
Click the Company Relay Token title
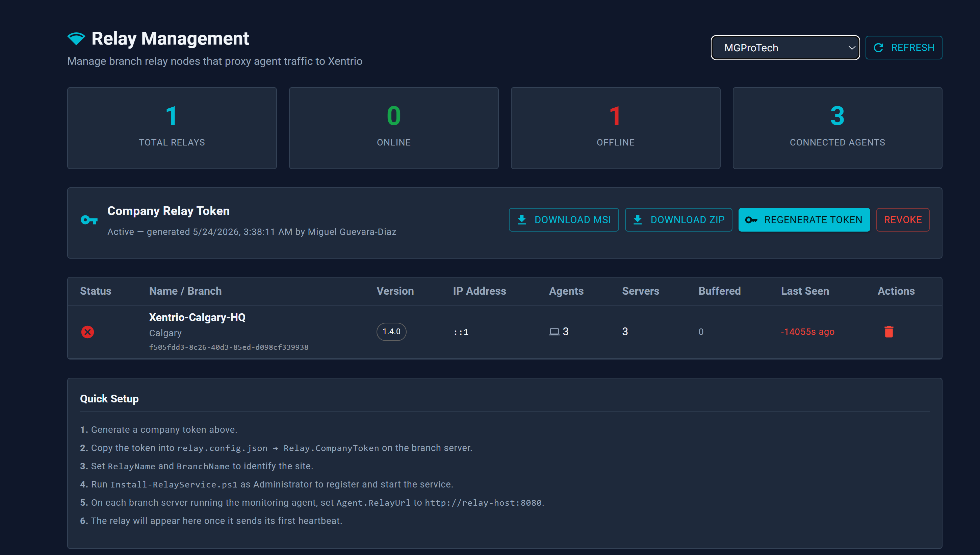[169, 211]
